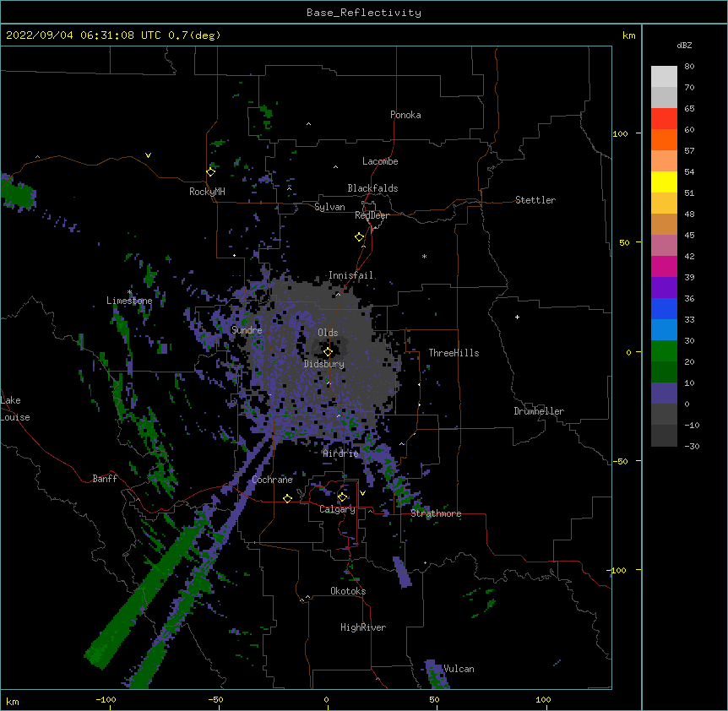Pick the orange 60–57 dBZ legend swatch
The height and width of the screenshot is (711, 728).
(664, 139)
